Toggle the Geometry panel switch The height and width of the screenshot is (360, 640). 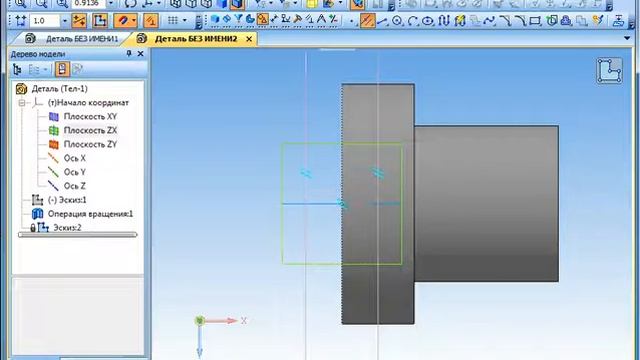point(262,20)
